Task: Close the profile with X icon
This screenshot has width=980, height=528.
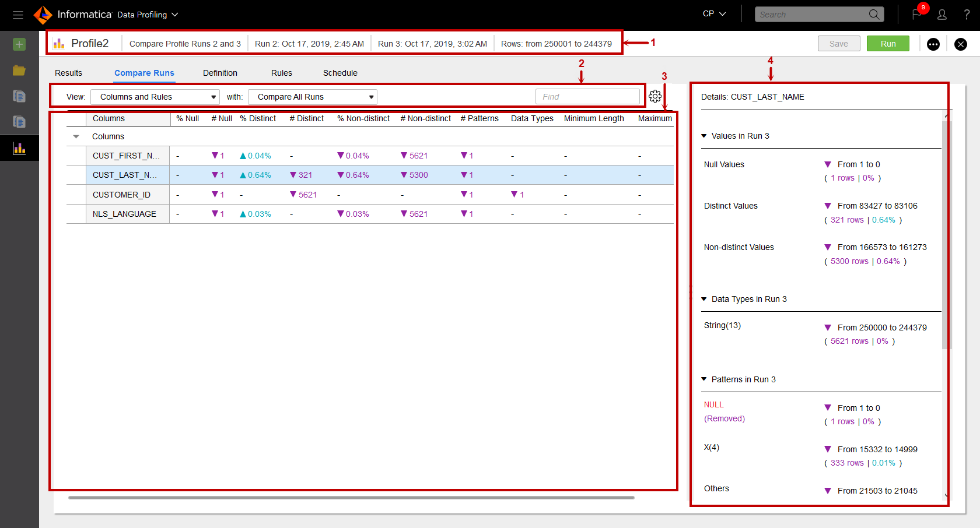Action: point(961,44)
